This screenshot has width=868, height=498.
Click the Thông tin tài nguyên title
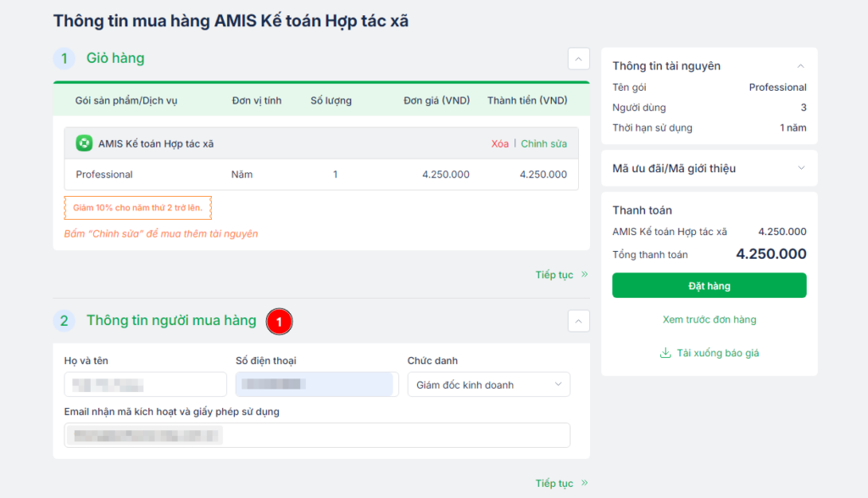point(666,66)
